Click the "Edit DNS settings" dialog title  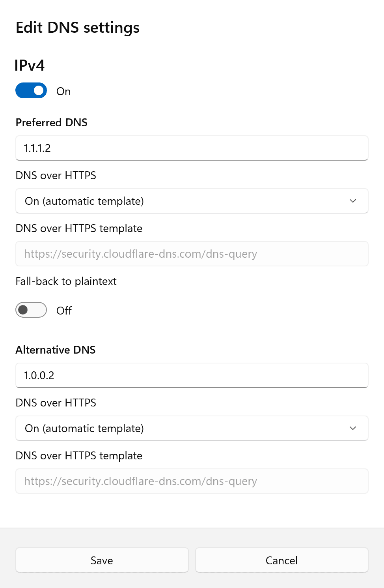(x=78, y=28)
